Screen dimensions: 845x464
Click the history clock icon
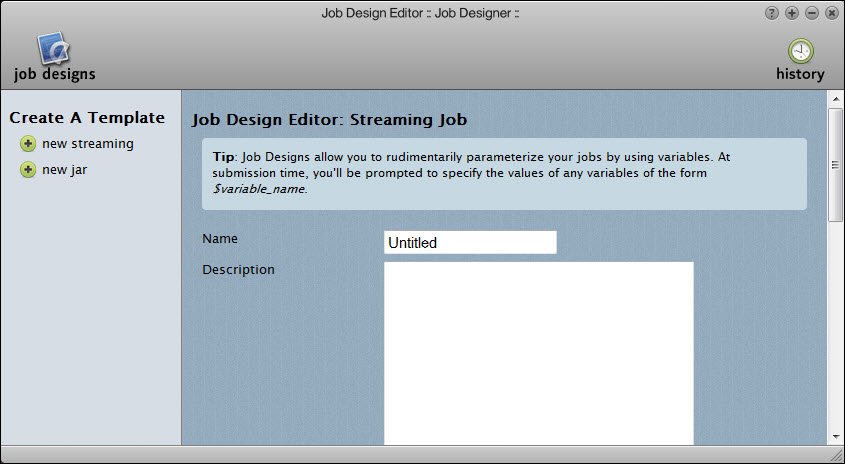(800, 51)
